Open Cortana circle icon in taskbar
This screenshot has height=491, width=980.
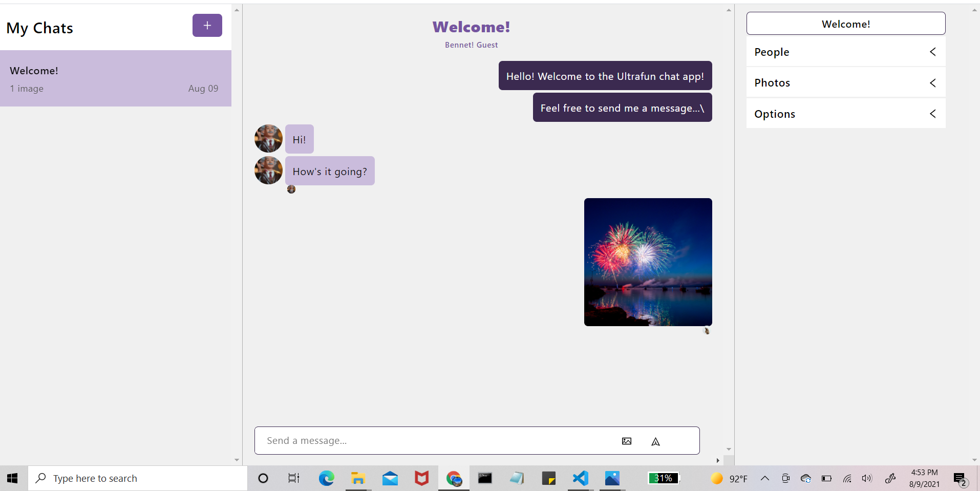263,478
